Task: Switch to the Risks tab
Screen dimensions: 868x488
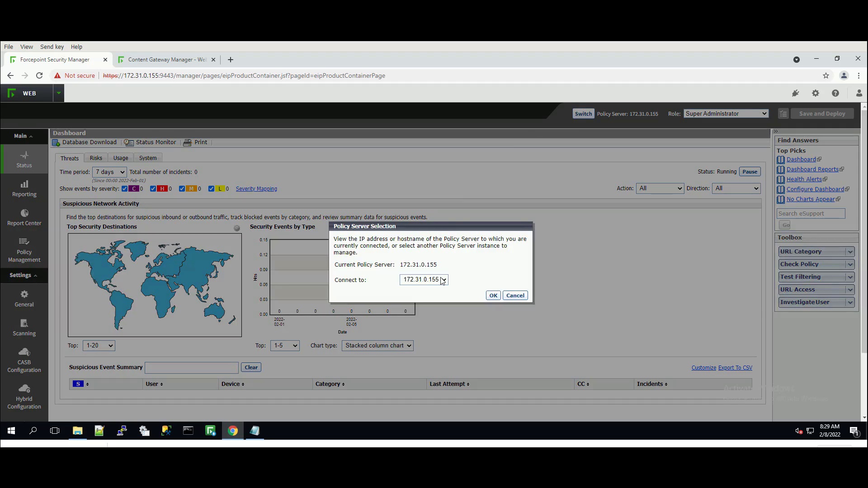Action: (x=96, y=158)
